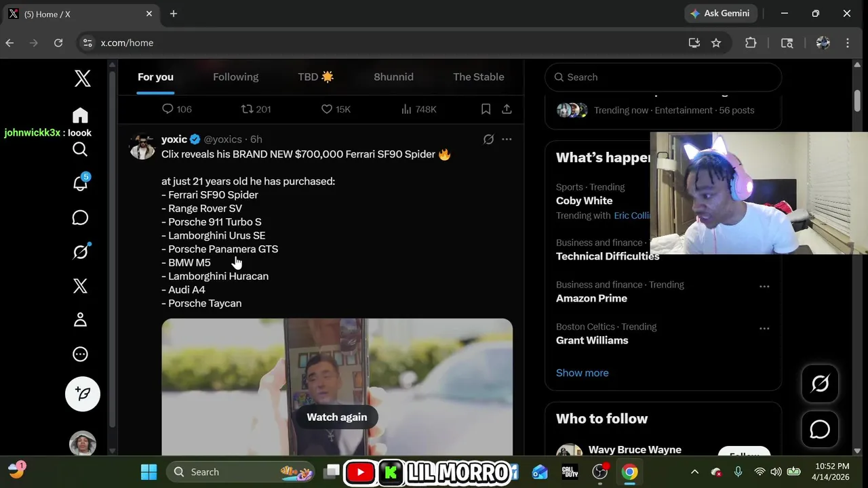Open Coby White trending topic
The image size is (868, 488).
click(x=584, y=201)
